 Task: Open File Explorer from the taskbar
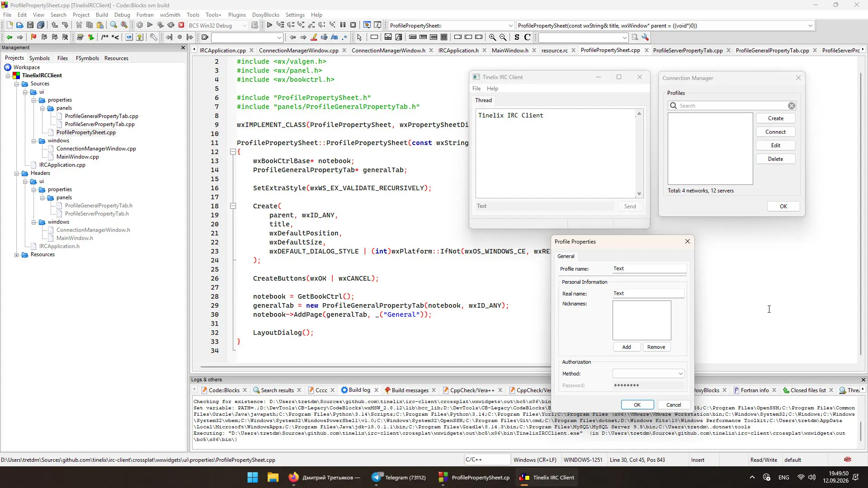(x=273, y=478)
